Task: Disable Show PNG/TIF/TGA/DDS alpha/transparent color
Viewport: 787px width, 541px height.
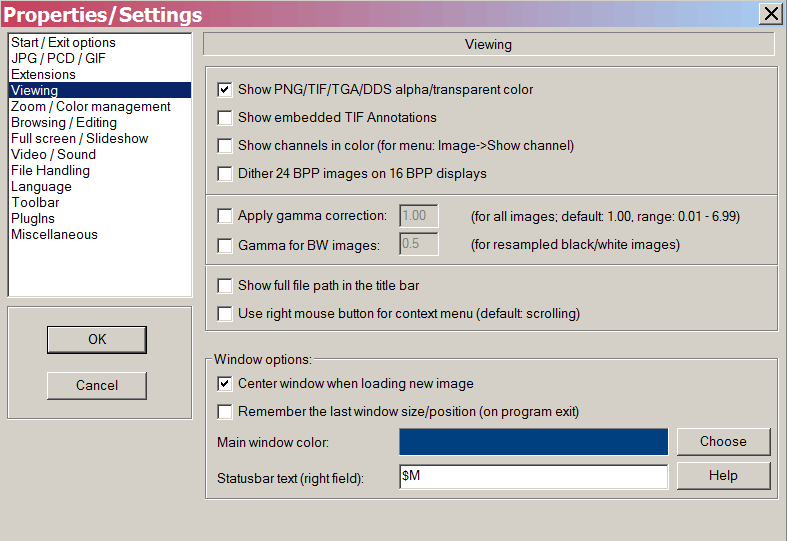Action: tap(225, 90)
